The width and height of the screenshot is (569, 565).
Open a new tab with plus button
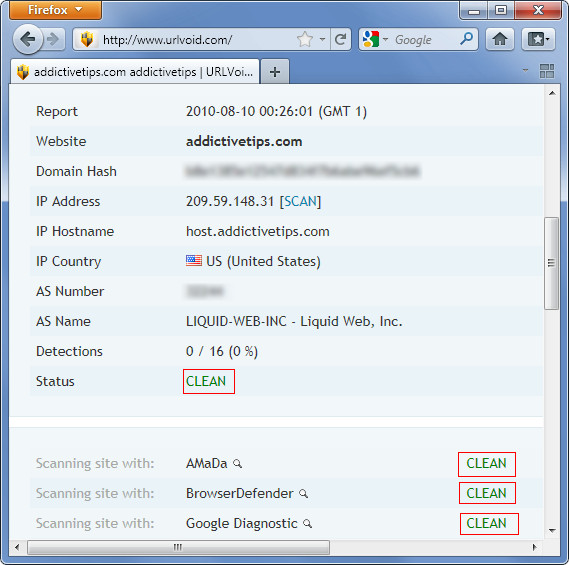click(x=275, y=72)
